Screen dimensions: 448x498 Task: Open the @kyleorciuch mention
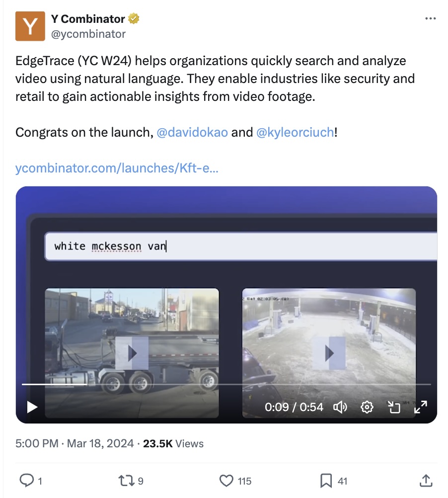point(295,132)
